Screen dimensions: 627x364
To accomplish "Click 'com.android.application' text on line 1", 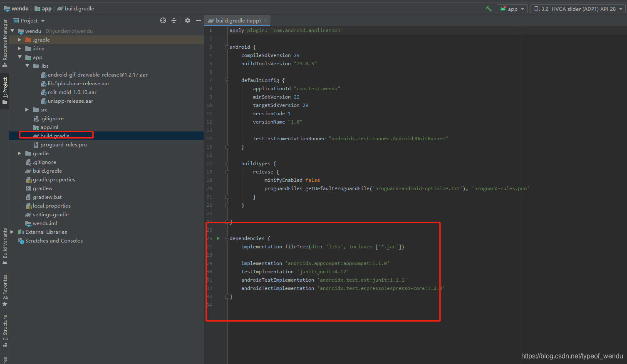I will pyautogui.click(x=307, y=30).
